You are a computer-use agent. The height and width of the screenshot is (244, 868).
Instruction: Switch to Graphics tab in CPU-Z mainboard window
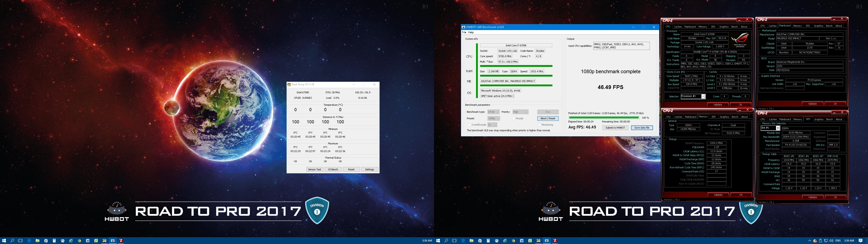click(819, 26)
